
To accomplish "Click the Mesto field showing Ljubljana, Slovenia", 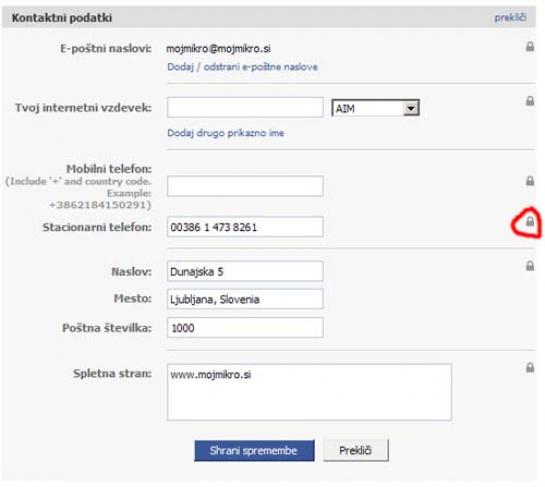I will pos(245,299).
